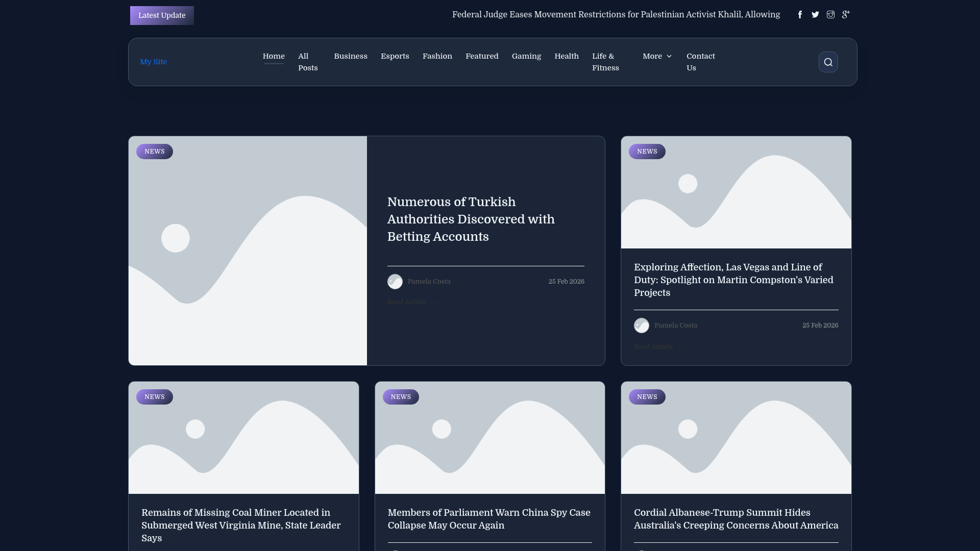Screen dimensions: 980x551
Task: Open the Google Plus social icon
Action: point(846,15)
